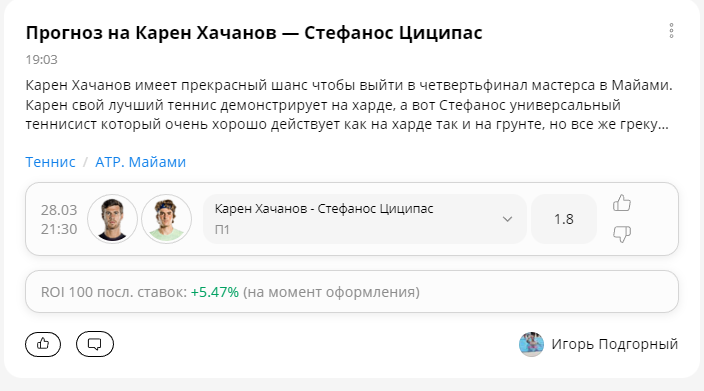Click Игорь Подгорный's avatar image

tap(531, 344)
